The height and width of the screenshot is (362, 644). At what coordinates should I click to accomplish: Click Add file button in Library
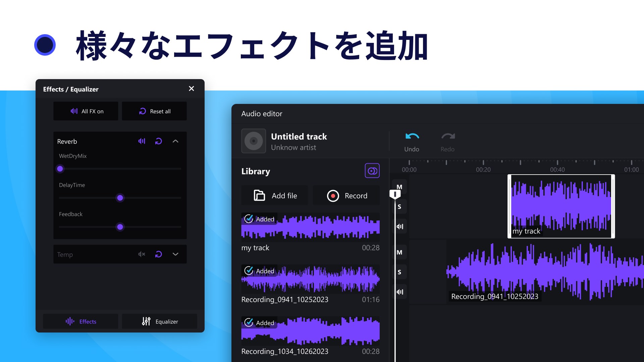coord(276,195)
